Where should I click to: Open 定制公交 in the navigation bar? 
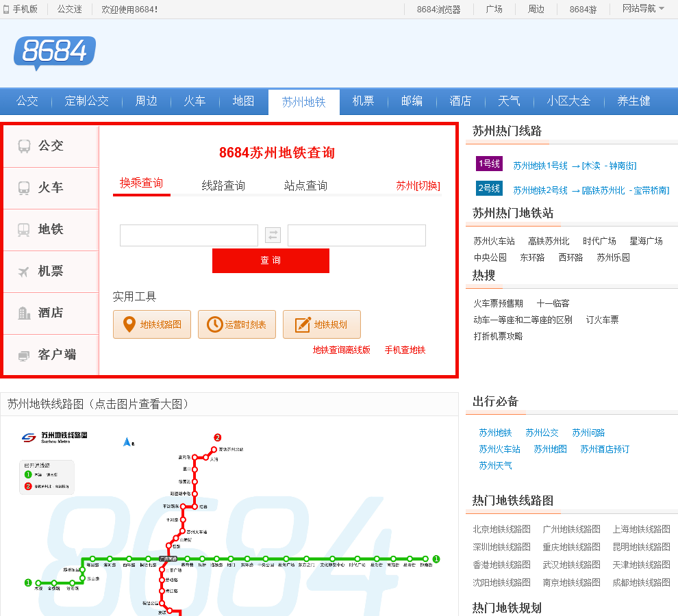(x=86, y=101)
